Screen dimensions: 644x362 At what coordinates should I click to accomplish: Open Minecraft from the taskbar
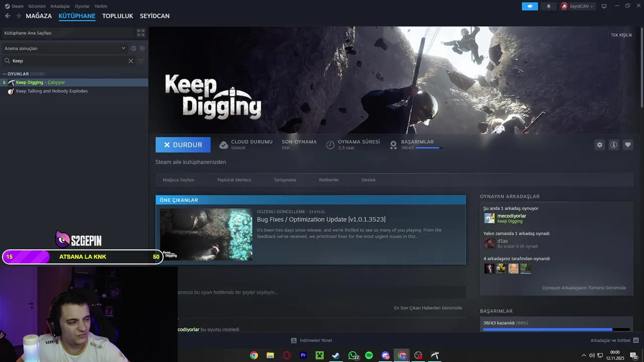click(x=319, y=355)
